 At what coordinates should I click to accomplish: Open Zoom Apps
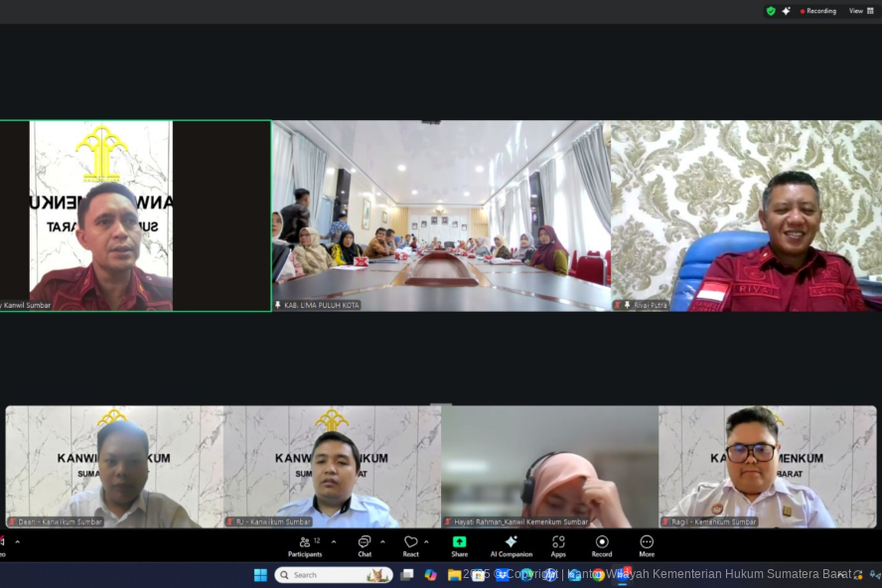coord(558,544)
